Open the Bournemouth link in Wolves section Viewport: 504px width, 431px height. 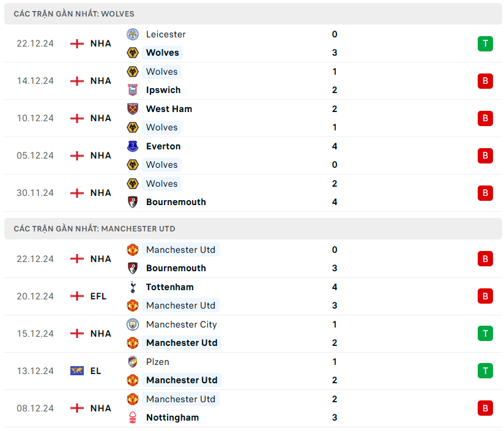[176, 202]
